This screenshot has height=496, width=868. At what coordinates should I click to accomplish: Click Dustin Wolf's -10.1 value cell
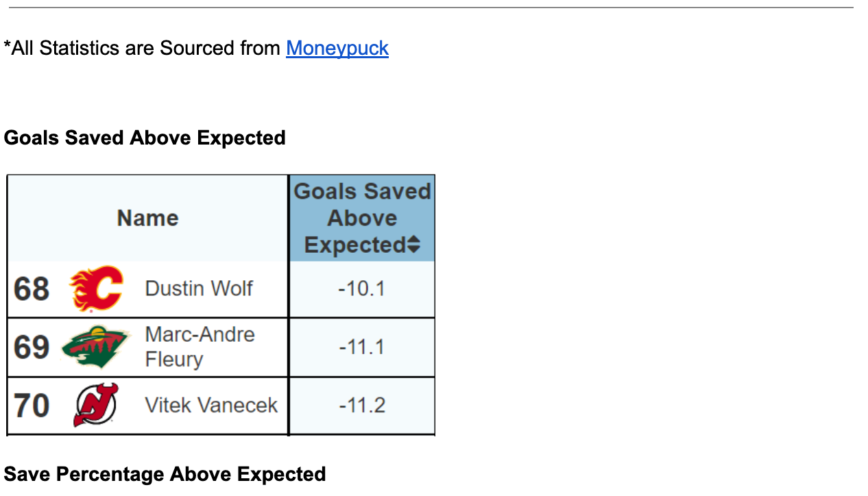tap(362, 288)
